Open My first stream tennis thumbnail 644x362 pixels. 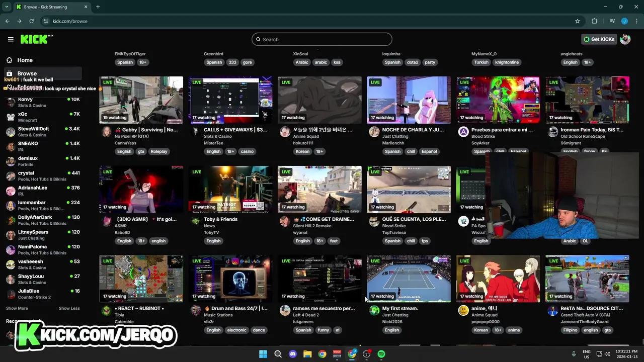tap(409, 279)
